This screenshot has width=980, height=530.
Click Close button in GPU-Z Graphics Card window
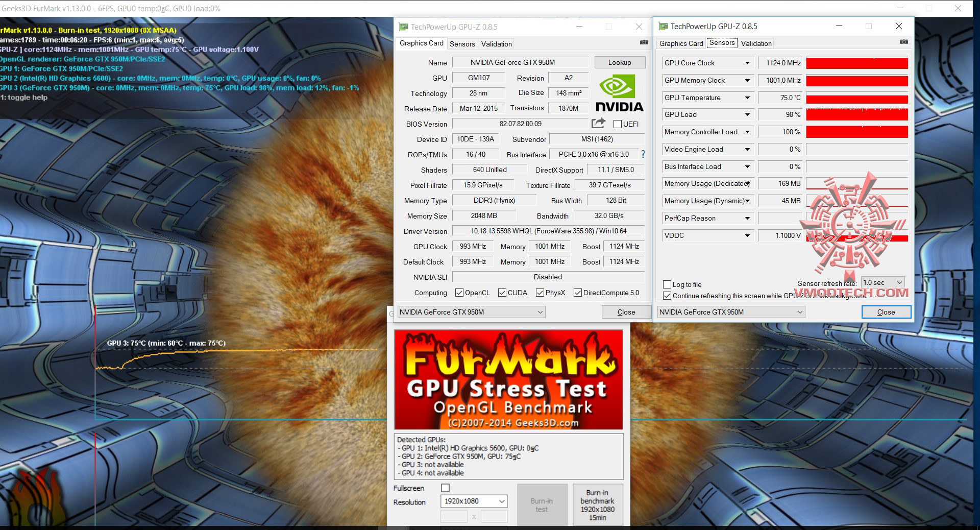click(626, 312)
